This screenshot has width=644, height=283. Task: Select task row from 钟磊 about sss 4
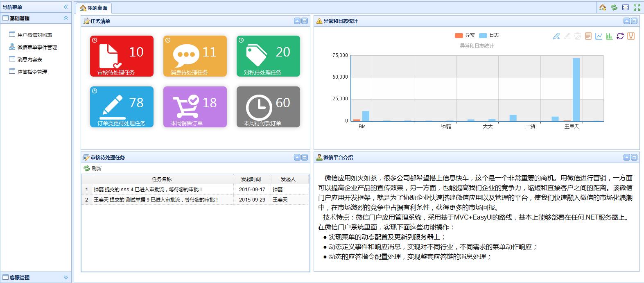pyautogui.click(x=195, y=190)
